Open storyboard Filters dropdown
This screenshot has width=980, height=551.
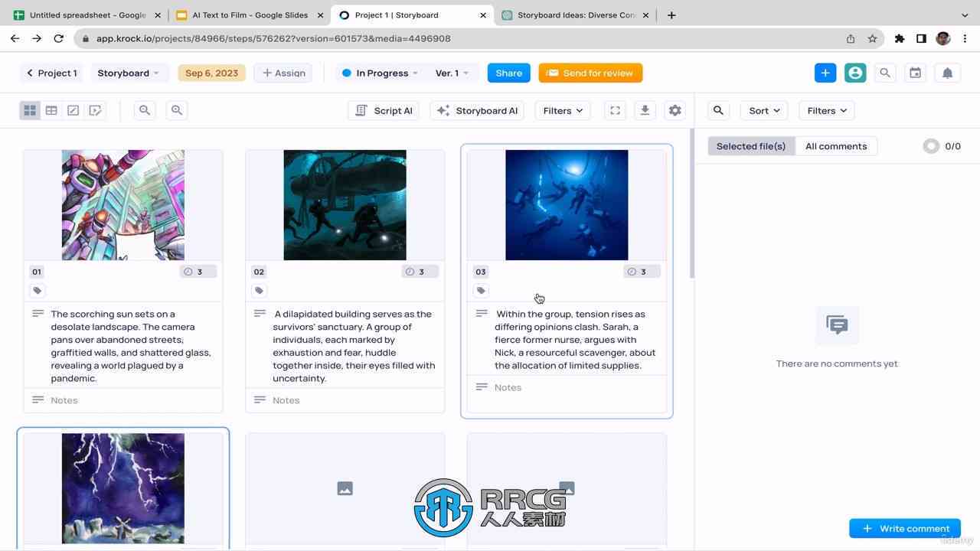[x=563, y=110]
